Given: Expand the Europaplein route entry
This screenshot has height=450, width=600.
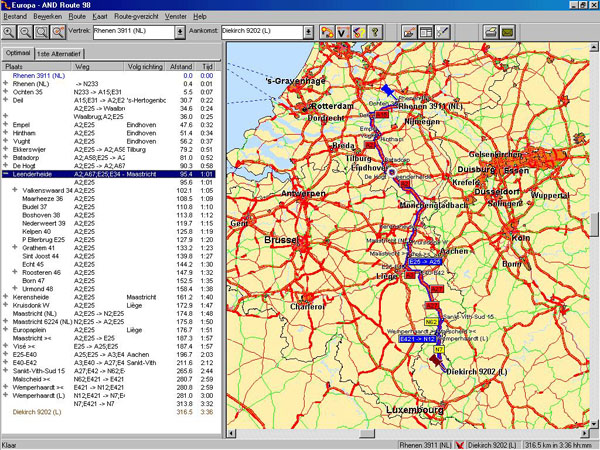Looking at the screenshot, I should pos(5,329).
